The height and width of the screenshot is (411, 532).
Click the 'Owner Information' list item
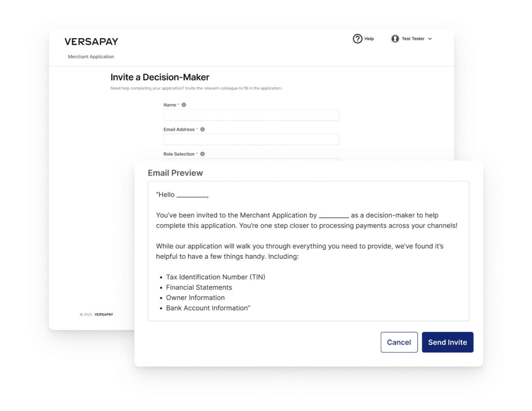point(195,297)
